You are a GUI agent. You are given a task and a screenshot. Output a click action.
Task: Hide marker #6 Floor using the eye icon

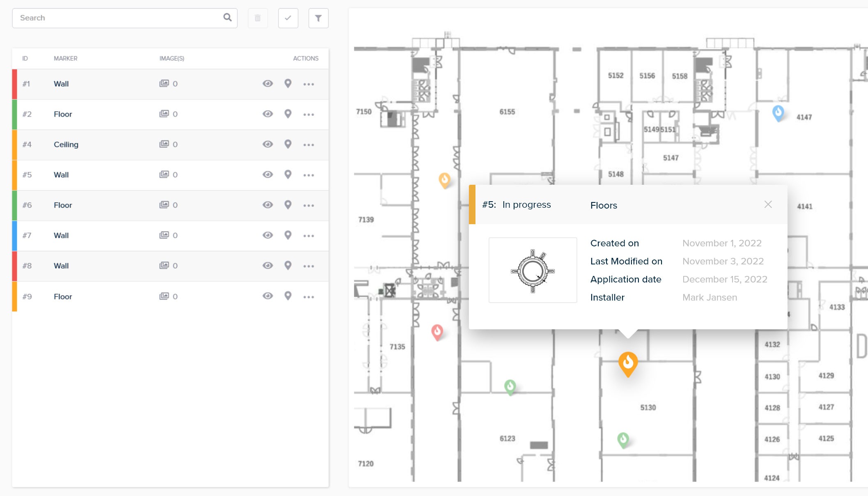[x=267, y=205]
